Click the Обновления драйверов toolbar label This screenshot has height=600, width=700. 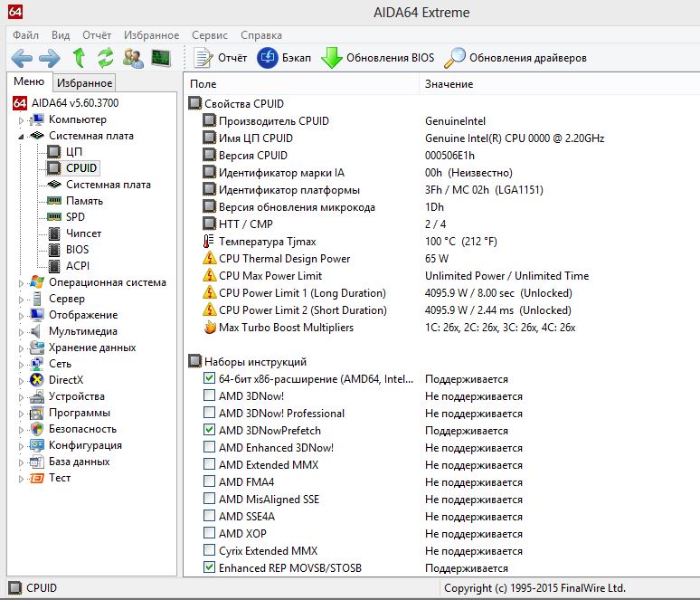[x=527, y=58]
